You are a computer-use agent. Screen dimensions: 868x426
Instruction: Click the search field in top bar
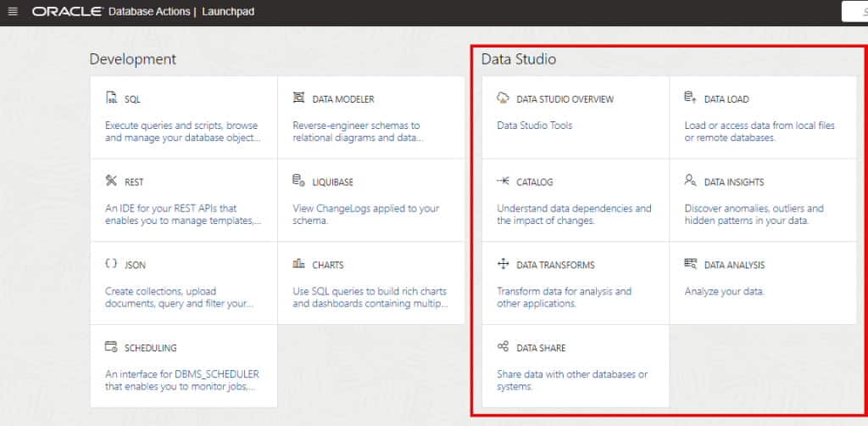854,12
